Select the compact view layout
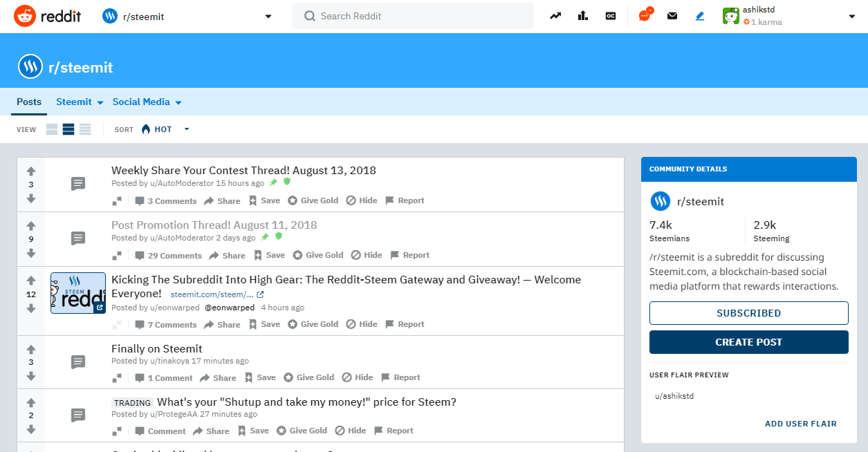Screen dimensions: 868x452 85,129
